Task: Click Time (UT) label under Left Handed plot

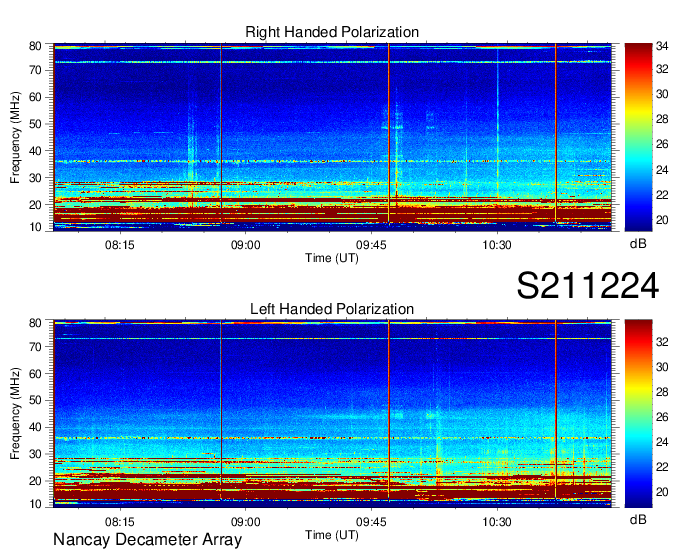Action: (332, 535)
